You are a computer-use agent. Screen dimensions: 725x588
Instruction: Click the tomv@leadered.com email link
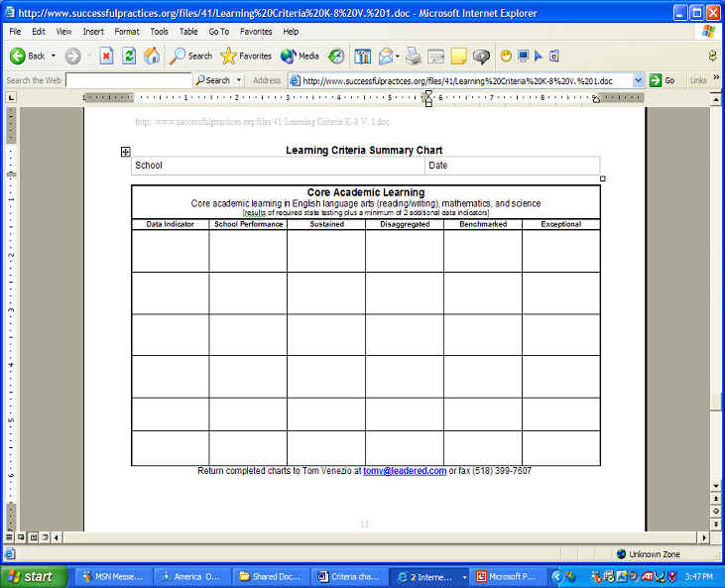coord(405,471)
